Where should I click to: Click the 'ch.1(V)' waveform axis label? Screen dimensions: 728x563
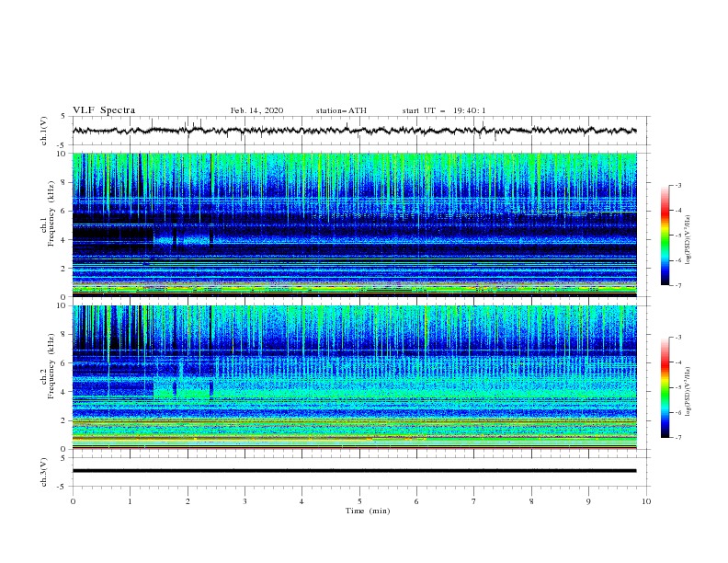44,131
